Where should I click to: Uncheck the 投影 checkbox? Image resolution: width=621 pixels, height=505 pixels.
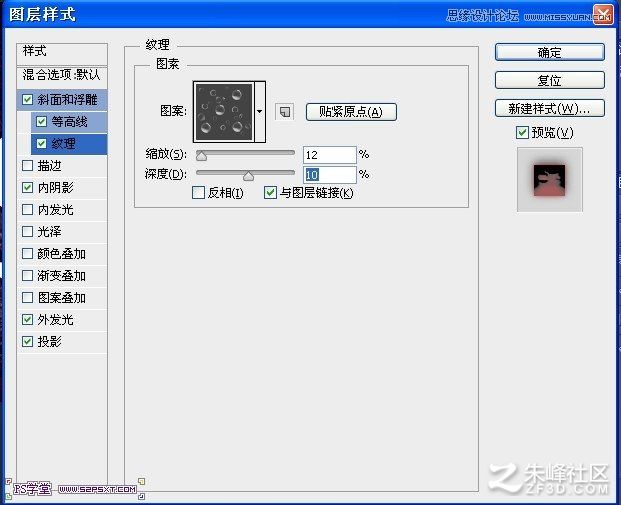click(x=27, y=341)
